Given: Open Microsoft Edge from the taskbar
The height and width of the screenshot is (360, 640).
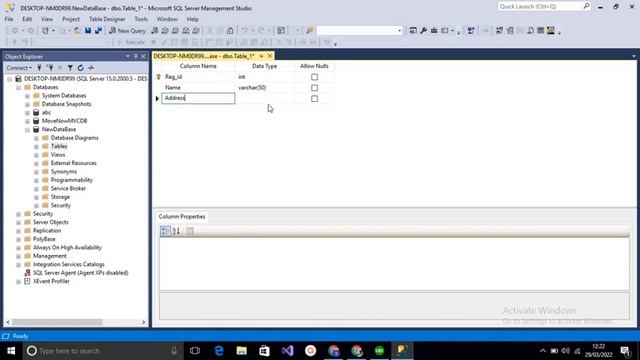Looking at the screenshot, I should 219,351.
